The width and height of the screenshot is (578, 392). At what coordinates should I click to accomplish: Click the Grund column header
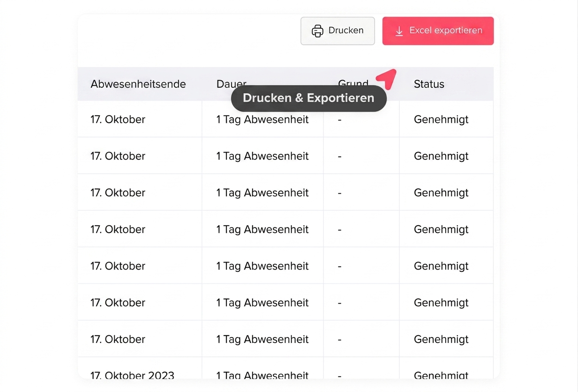point(353,82)
